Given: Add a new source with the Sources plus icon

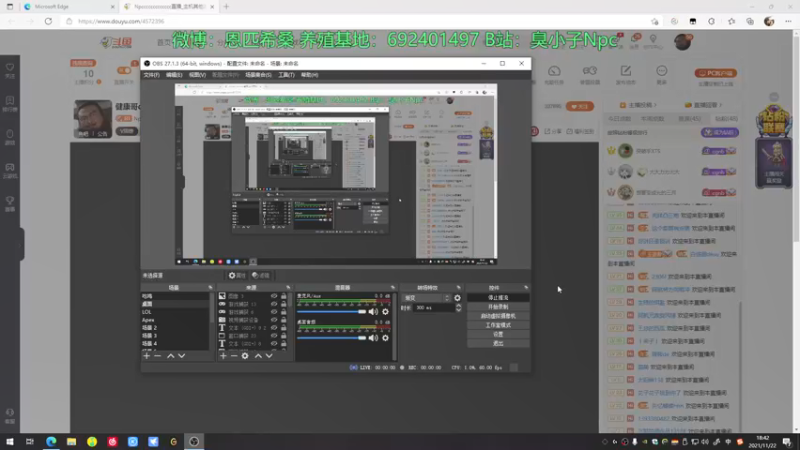Looking at the screenshot, I should point(223,356).
